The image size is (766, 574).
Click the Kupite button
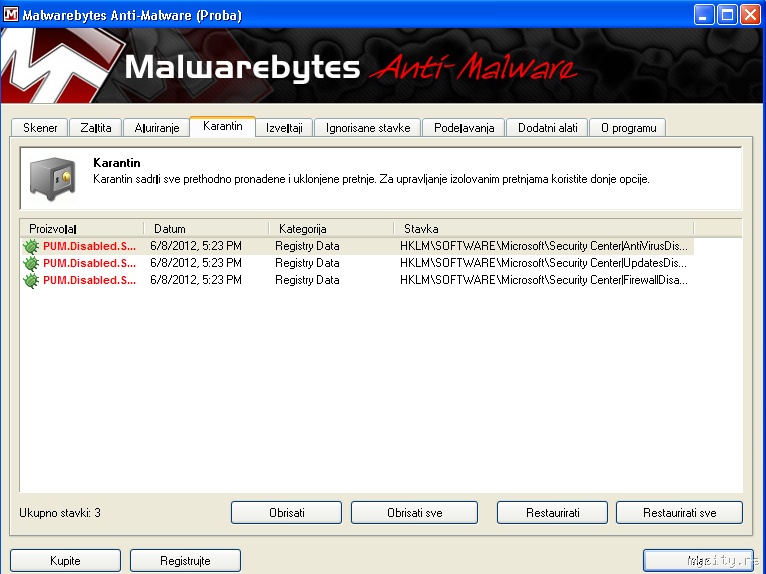point(65,560)
